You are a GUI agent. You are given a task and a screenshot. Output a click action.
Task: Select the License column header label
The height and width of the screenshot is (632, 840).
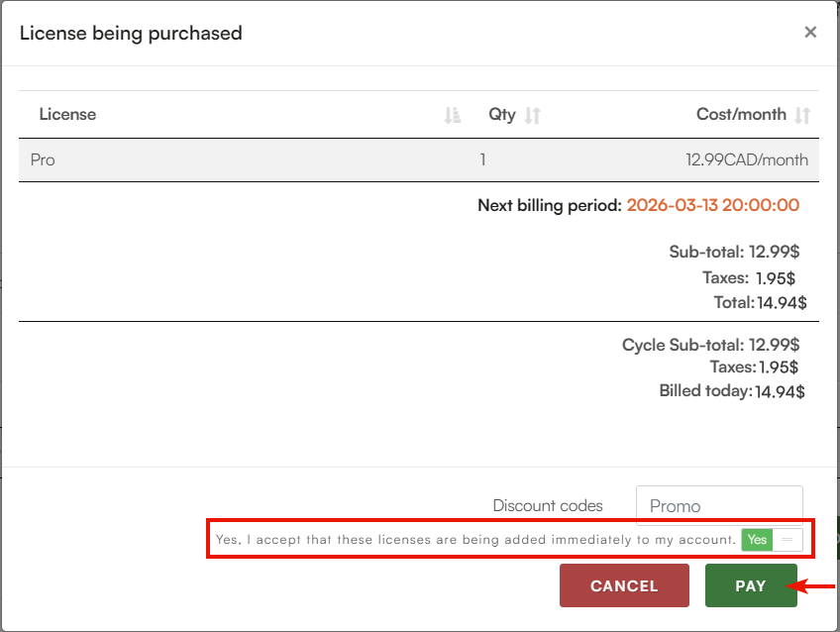point(67,114)
